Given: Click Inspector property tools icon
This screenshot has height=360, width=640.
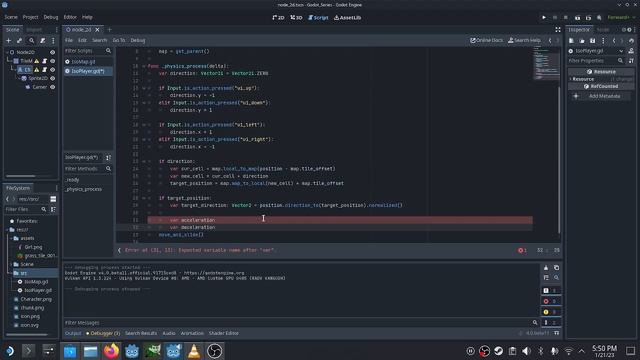Looking at the screenshot, I should (631, 61).
